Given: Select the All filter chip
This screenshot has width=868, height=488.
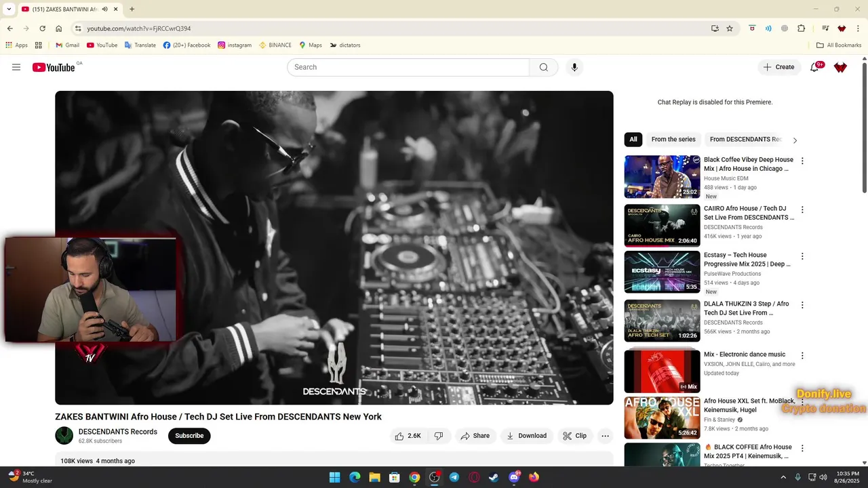Looking at the screenshot, I should (633, 140).
